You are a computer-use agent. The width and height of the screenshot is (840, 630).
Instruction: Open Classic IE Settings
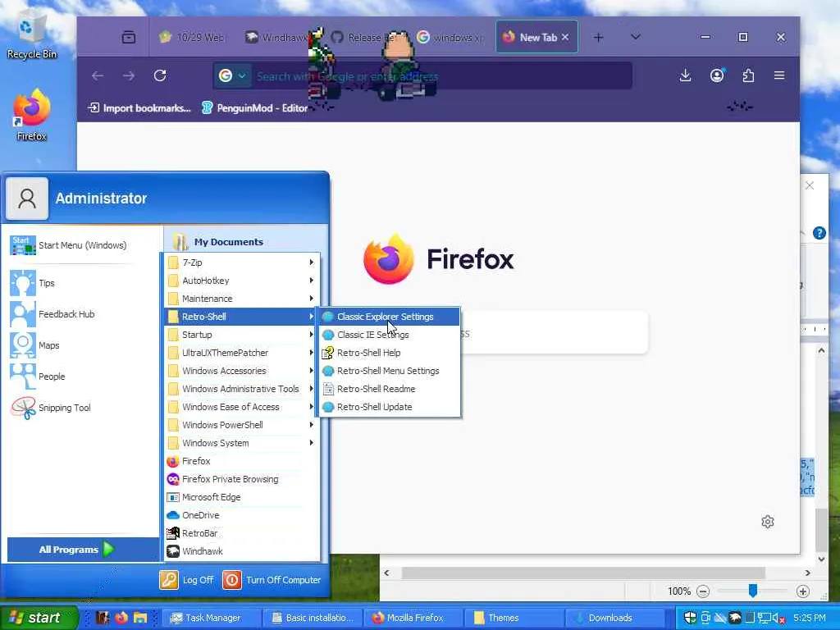(x=390, y=335)
